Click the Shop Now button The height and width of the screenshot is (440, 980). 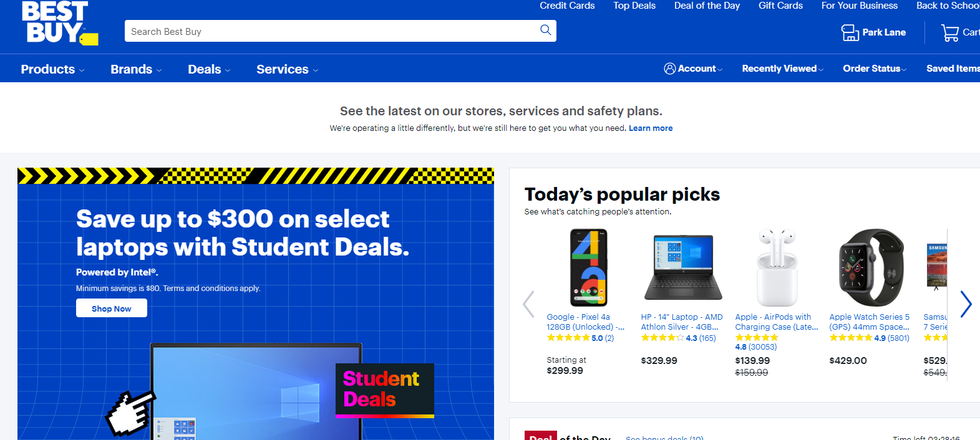click(x=112, y=308)
